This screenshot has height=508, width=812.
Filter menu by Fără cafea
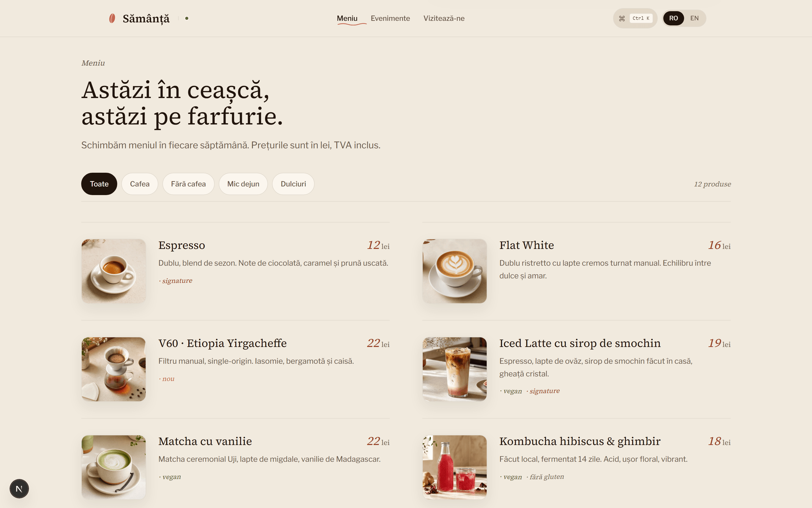click(188, 184)
